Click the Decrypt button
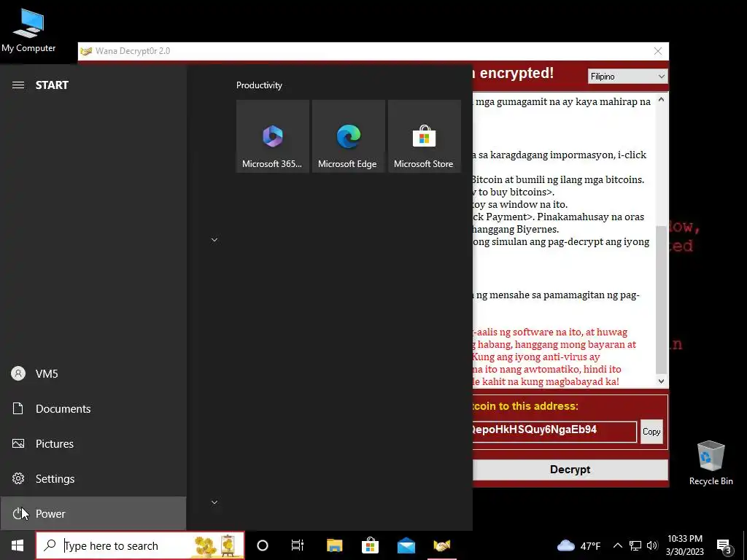 tap(570, 470)
